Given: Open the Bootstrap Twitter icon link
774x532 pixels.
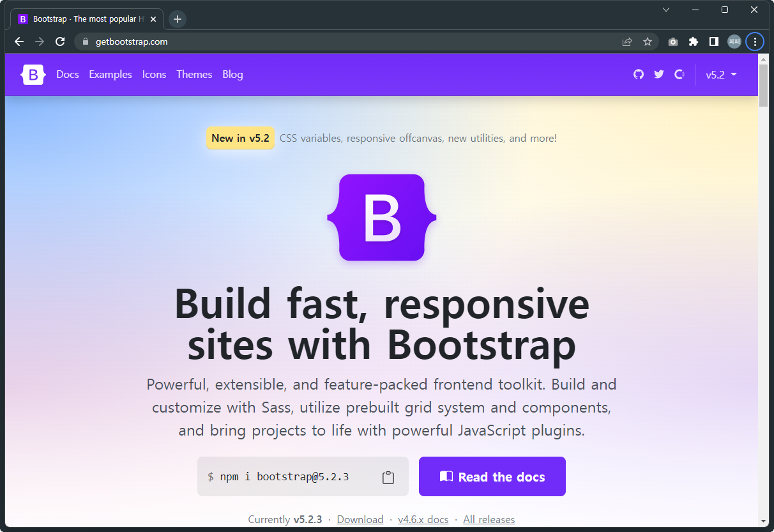Looking at the screenshot, I should tap(659, 75).
